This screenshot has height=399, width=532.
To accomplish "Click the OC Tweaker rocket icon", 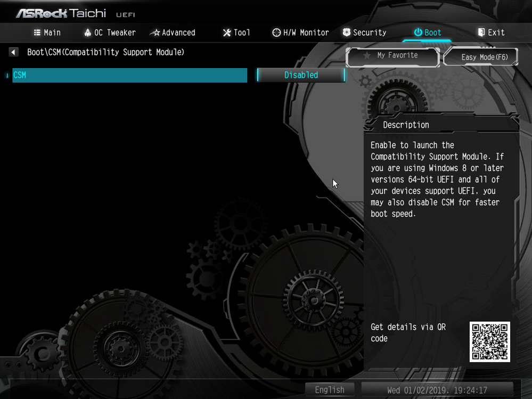I will point(87,32).
